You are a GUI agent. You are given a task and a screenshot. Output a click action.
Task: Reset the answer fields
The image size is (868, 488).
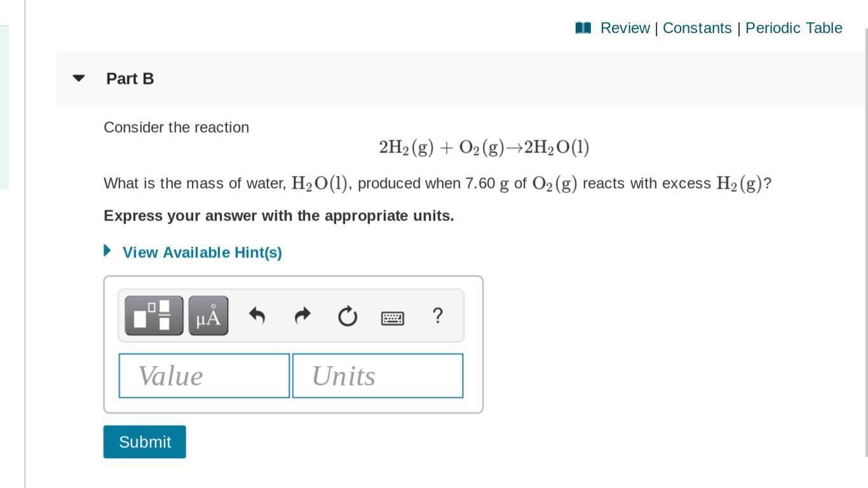[347, 315]
